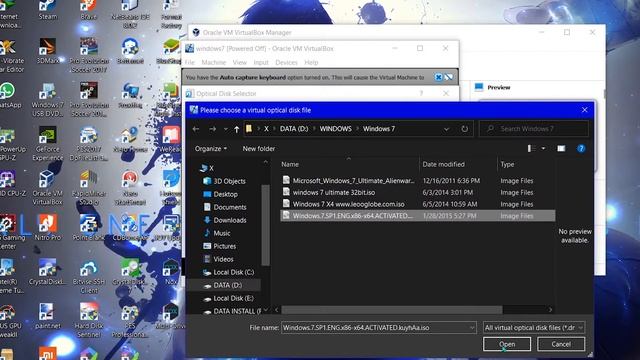Sort files by the Name column header
Image resolution: width=640 pixels, height=360 pixels.
point(290,164)
